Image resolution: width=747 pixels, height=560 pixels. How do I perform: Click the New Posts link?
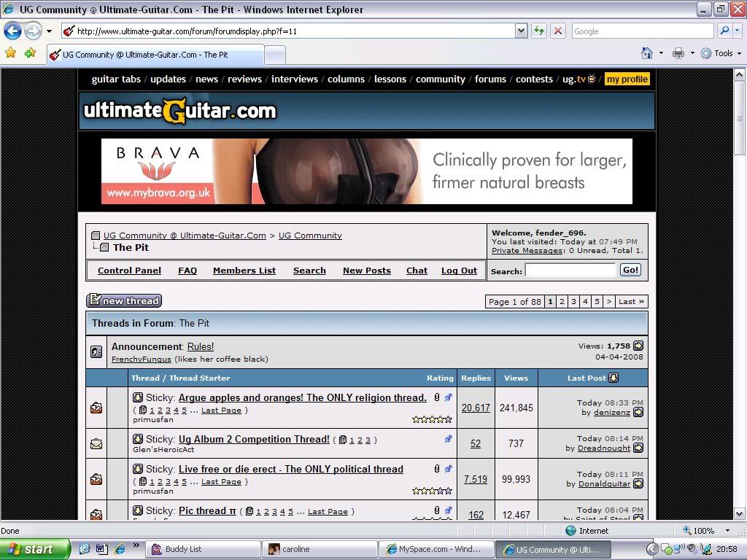click(367, 271)
